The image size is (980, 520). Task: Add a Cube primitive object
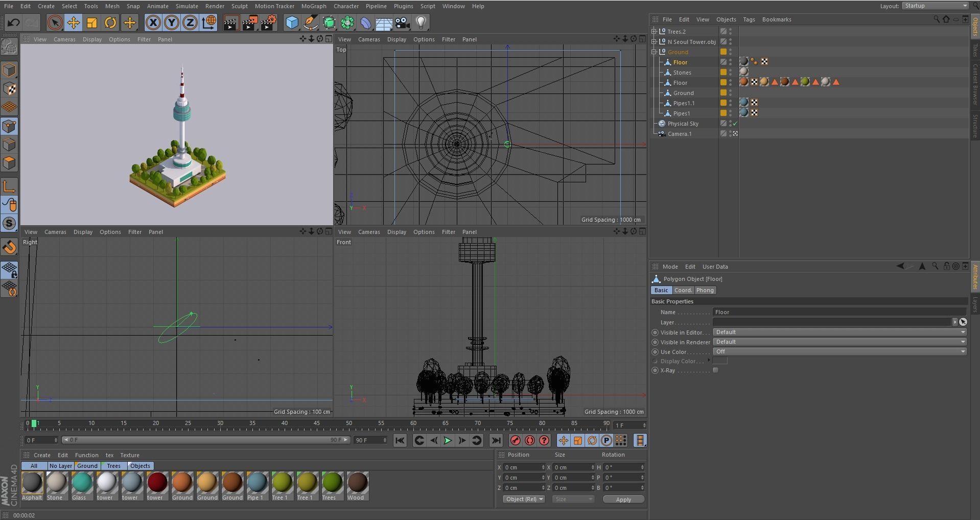click(292, 23)
